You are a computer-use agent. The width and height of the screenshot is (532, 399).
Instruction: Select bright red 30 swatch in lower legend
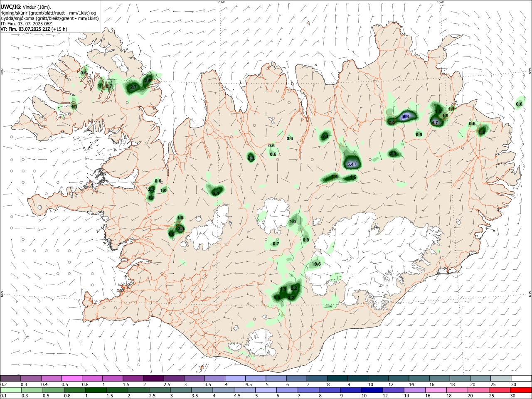[x=520, y=390]
